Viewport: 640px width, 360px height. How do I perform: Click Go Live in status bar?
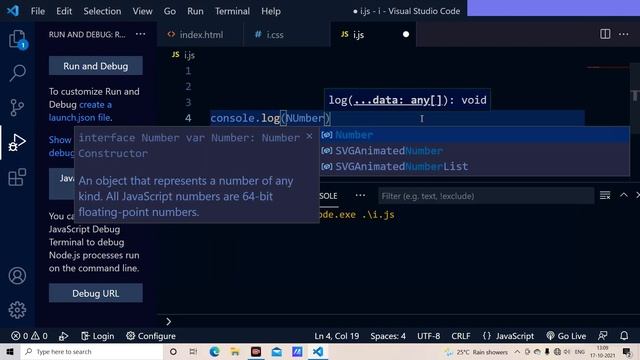pos(566,336)
